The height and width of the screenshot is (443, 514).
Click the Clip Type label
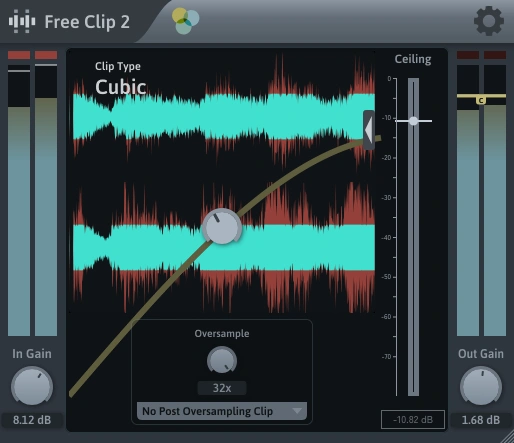[118, 66]
